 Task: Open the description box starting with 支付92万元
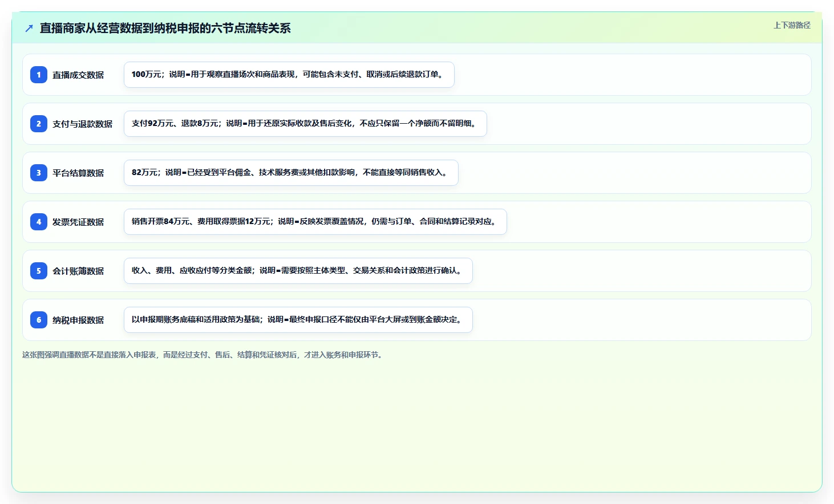305,124
